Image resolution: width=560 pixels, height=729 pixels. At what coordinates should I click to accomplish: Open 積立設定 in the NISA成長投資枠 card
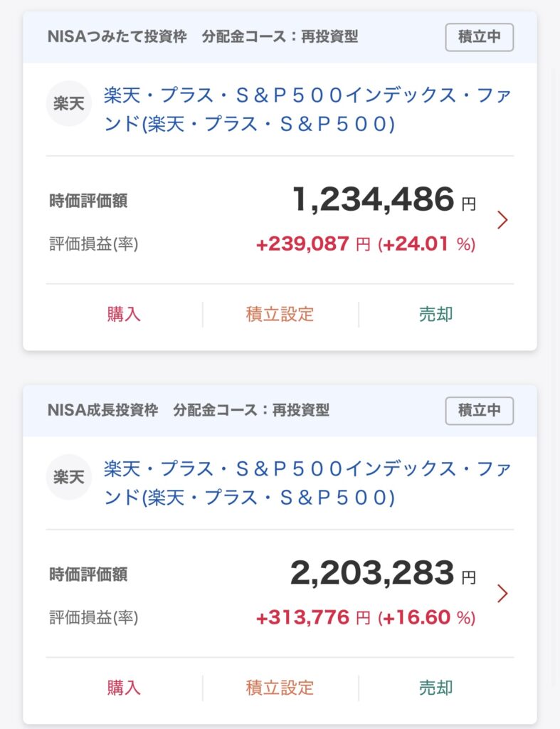coord(280,688)
